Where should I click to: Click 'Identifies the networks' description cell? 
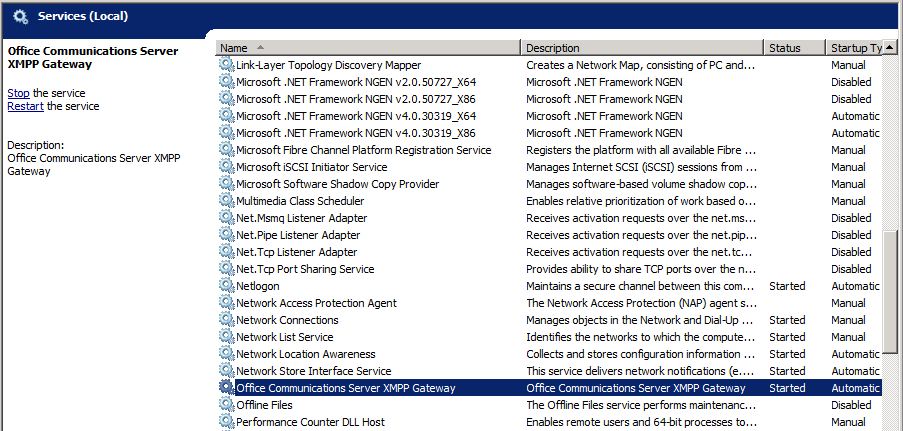click(x=640, y=337)
